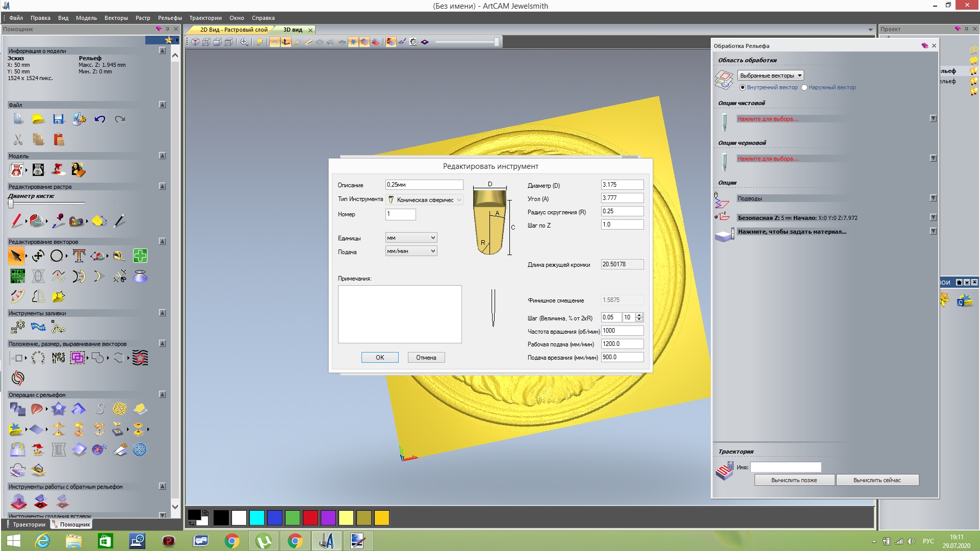Pick the cyan color swatch
Viewport: 980px width, 551px height.
click(x=257, y=518)
